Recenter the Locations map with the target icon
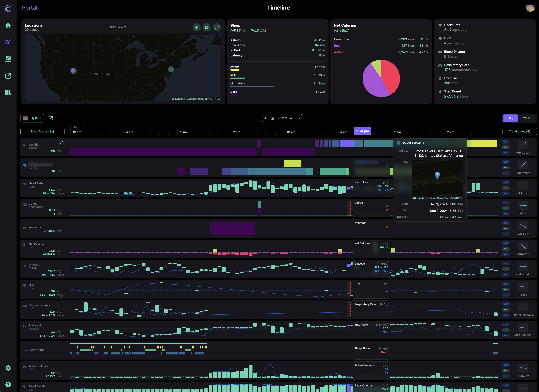This screenshot has height=392, width=539. [x=197, y=27]
